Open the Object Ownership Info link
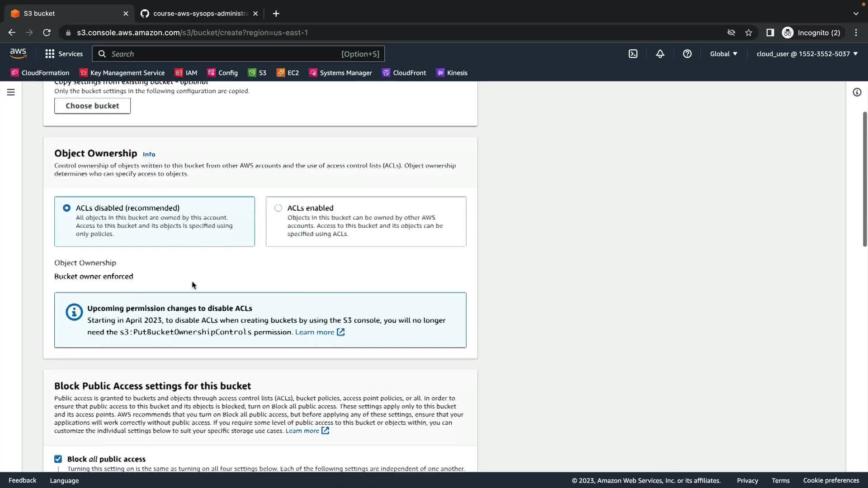The image size is (868, 488). point(149,155)
